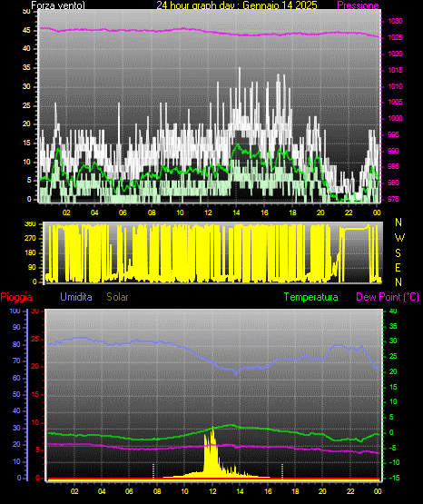Click wind speed axis value 20
Image resolution: width=423 pixels, height=504 pixels.
[x=26, y=124]
